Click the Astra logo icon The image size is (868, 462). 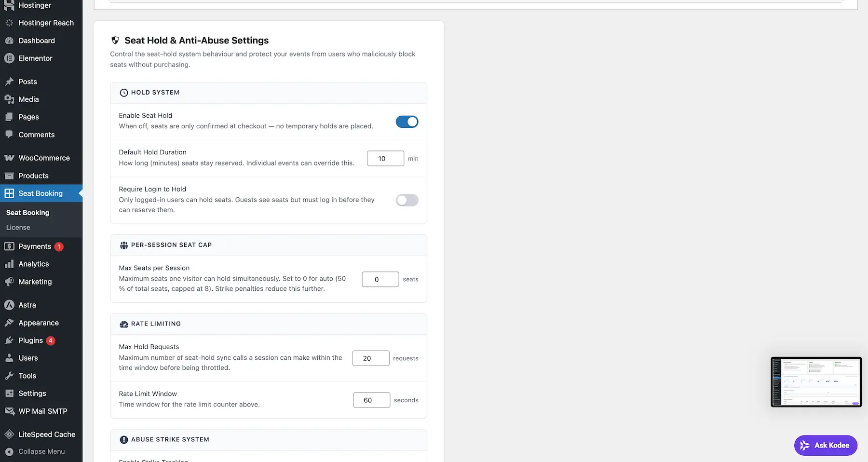pyautogui.click(x=9, y=305)
